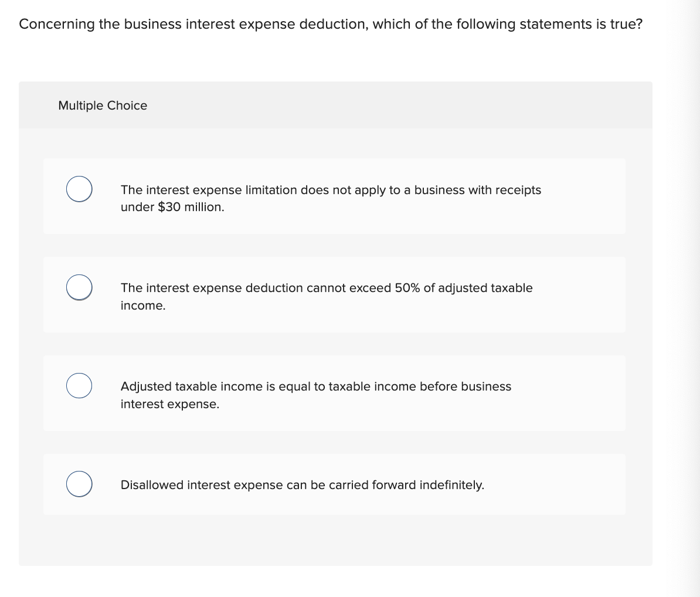Pick the answer defining adjusted taxable income
Screen dimensions: 700x597
pos(316,395)
